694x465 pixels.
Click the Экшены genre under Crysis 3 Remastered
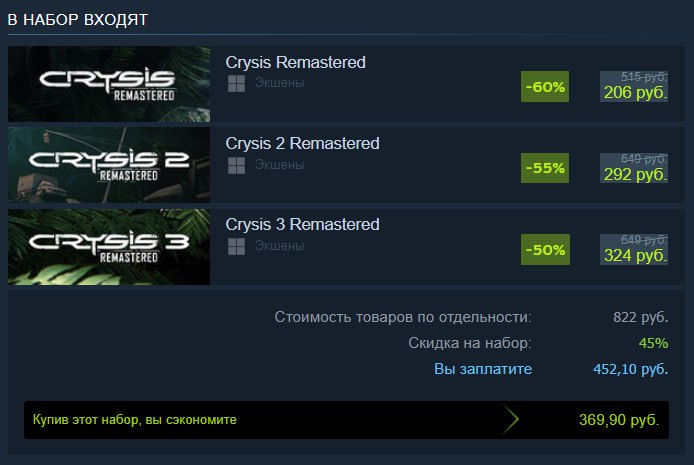click(x=279, y=246)
